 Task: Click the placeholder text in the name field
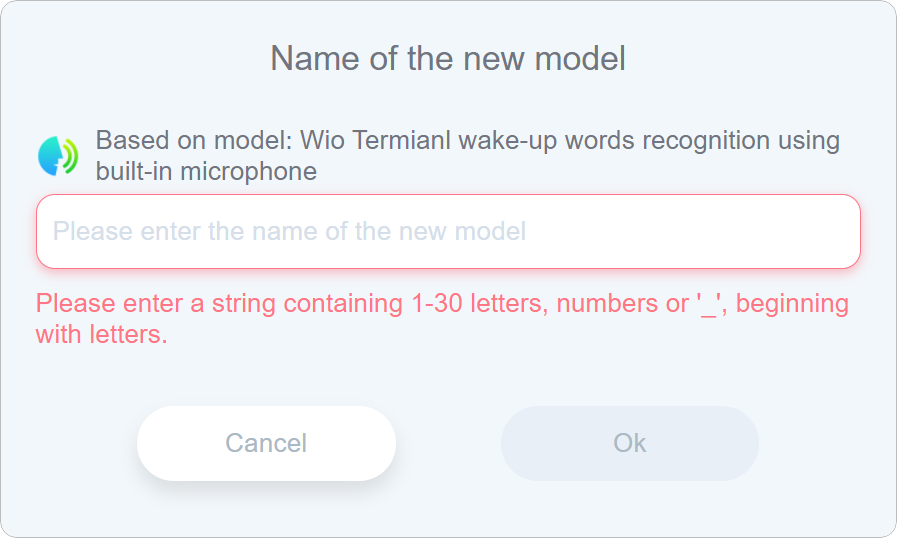coord(289,231)
